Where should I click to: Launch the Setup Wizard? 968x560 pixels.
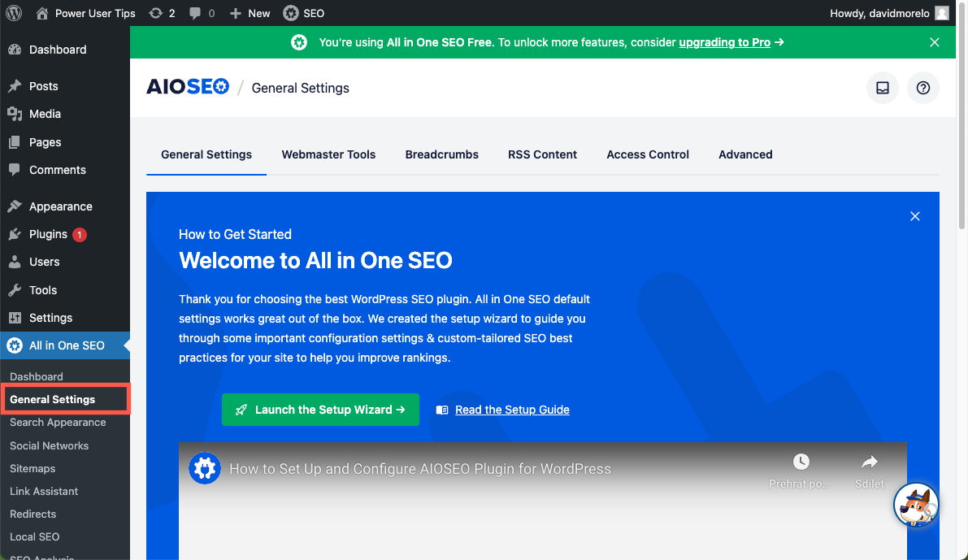(320, 410)
